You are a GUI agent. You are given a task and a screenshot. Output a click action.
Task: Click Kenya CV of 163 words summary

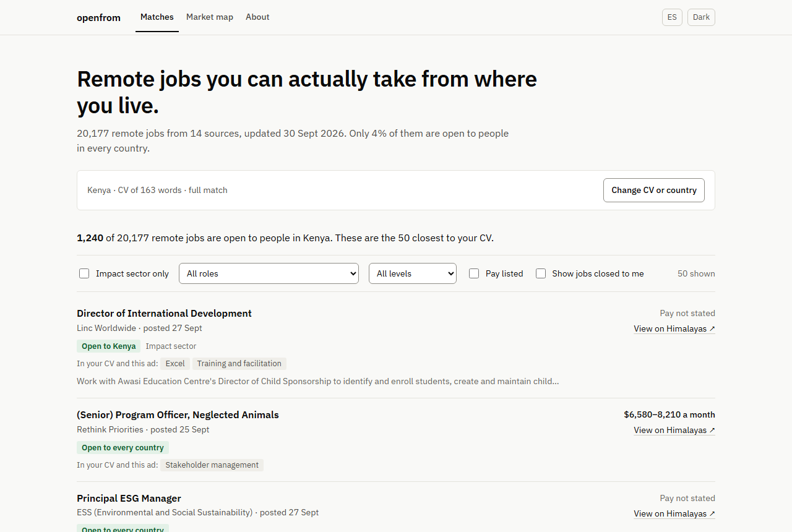(157, 191)
